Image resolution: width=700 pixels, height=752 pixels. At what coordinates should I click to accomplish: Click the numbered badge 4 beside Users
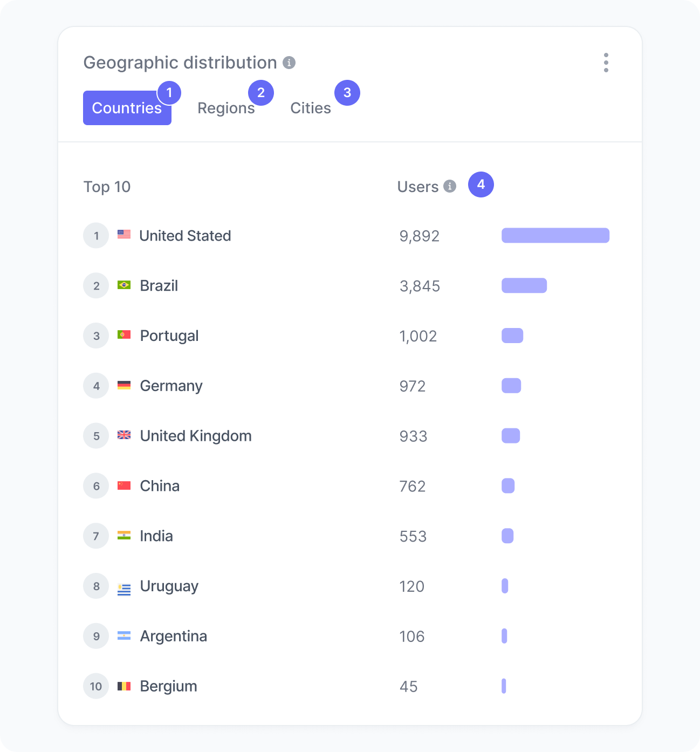tap(481, 184)
